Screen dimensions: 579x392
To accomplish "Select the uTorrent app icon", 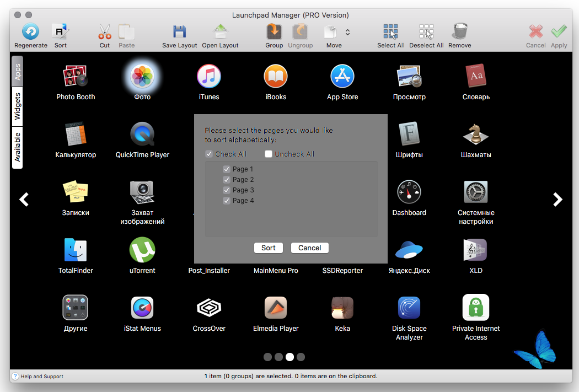I will tap(142, 250).
